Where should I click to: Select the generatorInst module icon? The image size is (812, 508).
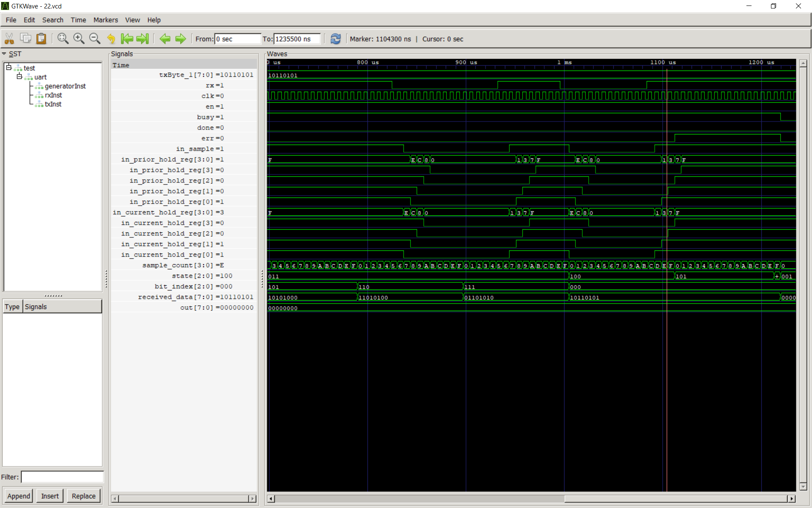(x=39, y=86)
